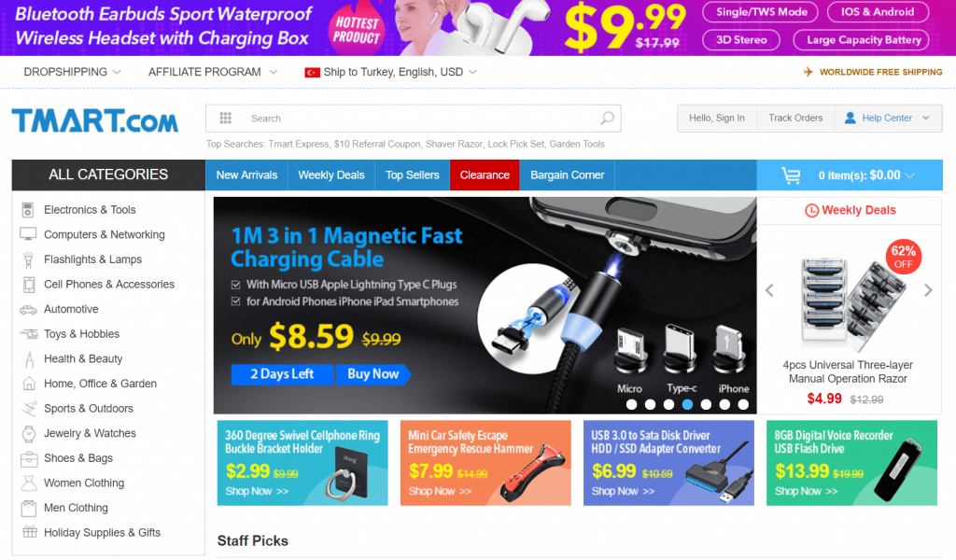956x560 pixels.
Task: Click the Jewelry & Watches watch icon
Action: pos(29,433)
